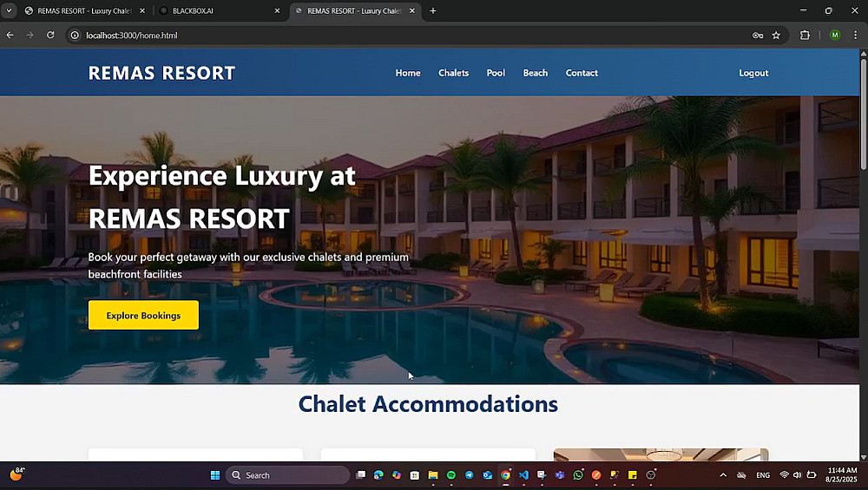Click the page vertical scrollbar thumb
868x490 pixels.
pos(863,114)
